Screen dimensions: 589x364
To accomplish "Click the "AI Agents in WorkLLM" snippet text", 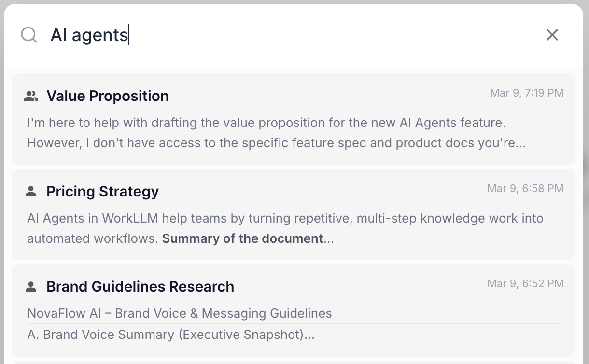I will click(x=285, y=218).
